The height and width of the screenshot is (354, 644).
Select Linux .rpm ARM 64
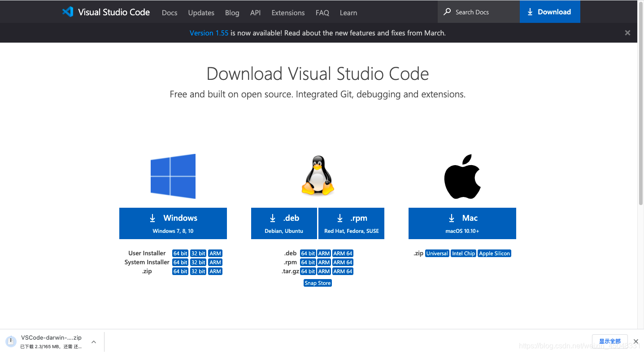[343, 262]
